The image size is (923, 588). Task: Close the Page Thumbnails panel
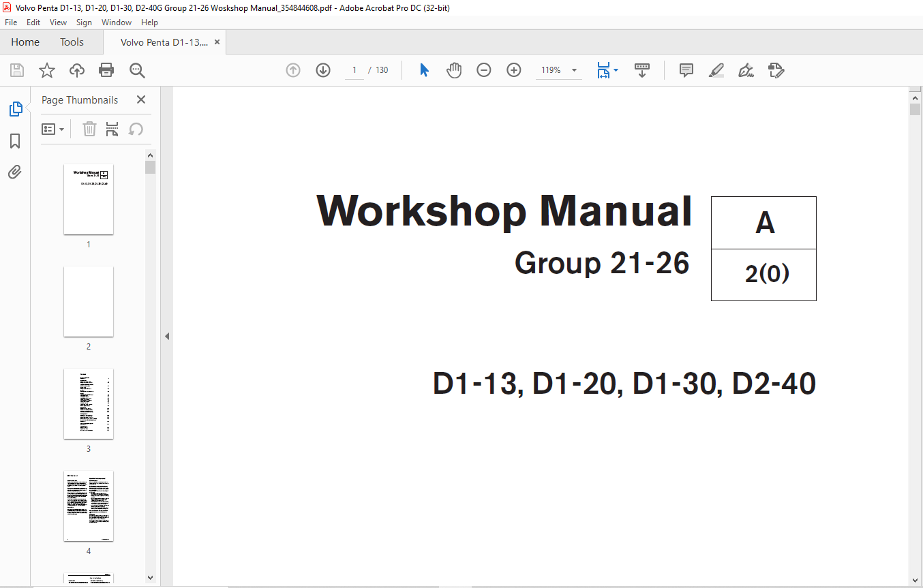pyautogui.click(x=141, y=99)
